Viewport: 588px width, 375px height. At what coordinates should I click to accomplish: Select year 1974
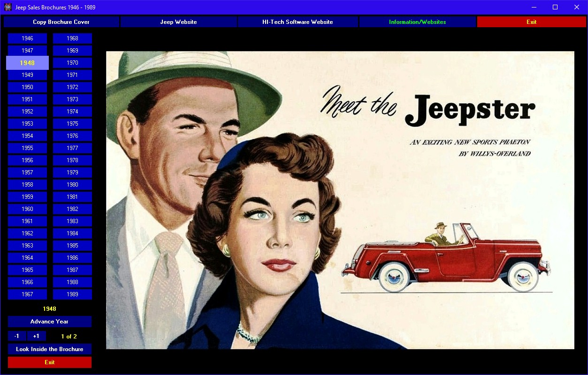(72, 112)
